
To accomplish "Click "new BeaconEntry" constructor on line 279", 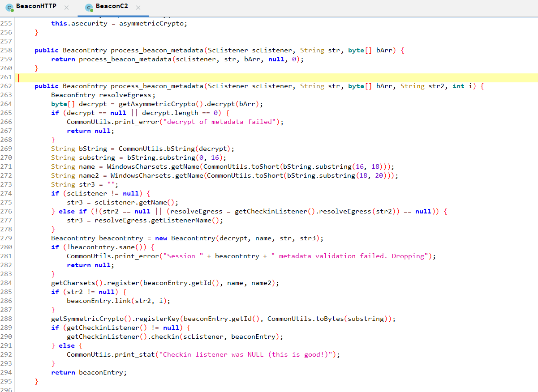I will [x=185, y=238].
